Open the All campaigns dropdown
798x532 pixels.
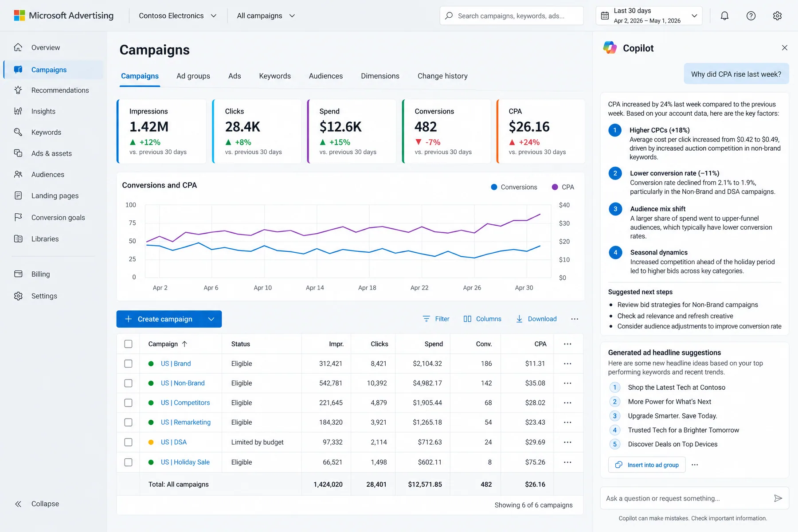click(x=266, y=16)
